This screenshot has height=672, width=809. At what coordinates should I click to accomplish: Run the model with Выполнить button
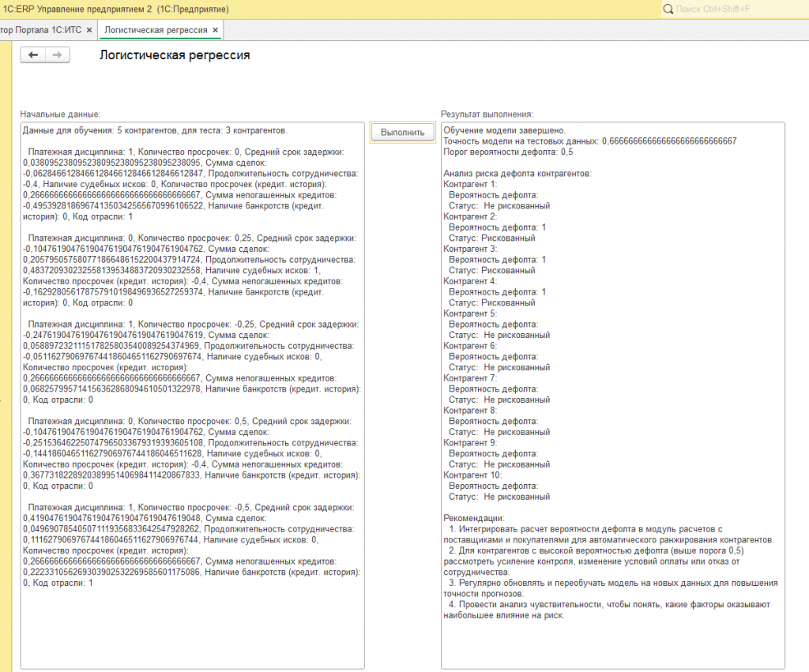pyautogui.click(x=402, y=132)
